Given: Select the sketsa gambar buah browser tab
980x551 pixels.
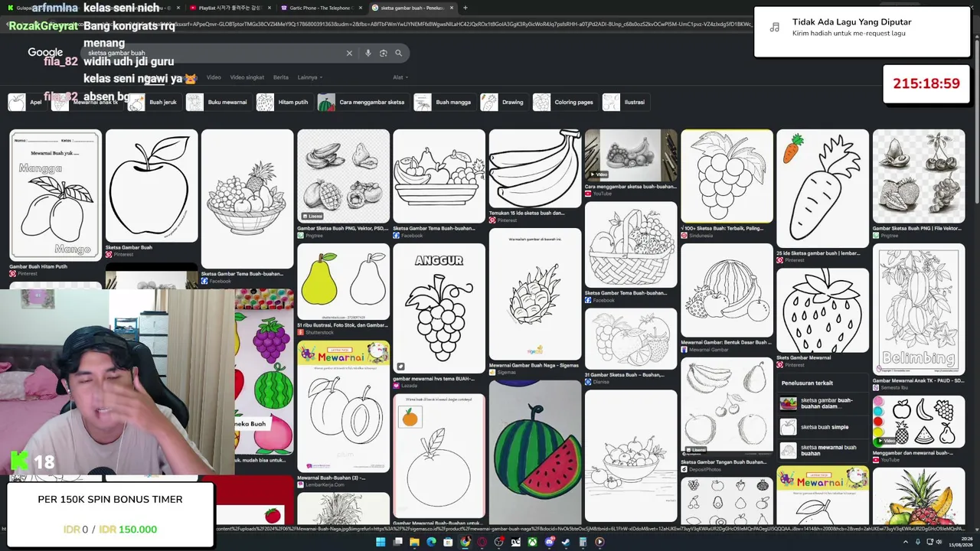Looking at the screenshot, I should [x=413, y=8].
